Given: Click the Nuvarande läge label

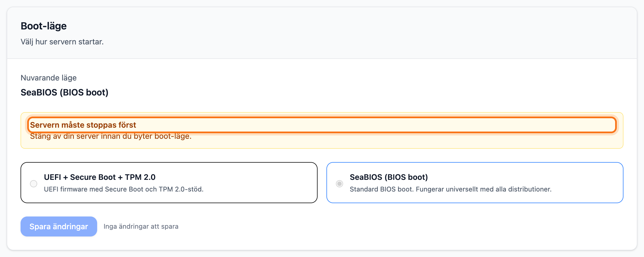Looking at the screenshot, I should pyautogui.click(x=49, y=78).
